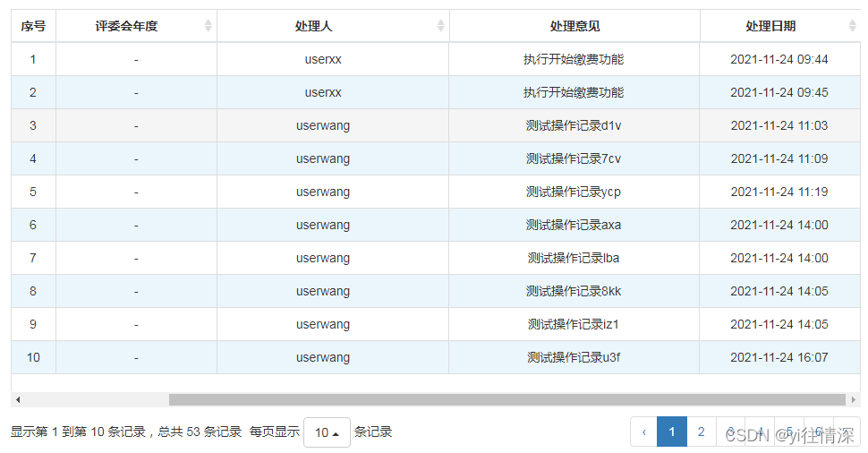Click 测试操作记录lba cell
This screenshot has width=868, height=453.
click(x=574, y=259)
